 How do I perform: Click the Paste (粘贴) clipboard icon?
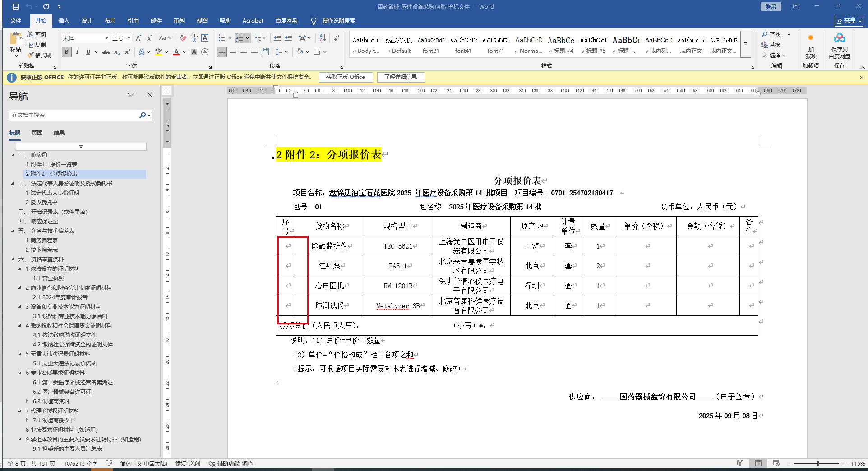point(16,39)
